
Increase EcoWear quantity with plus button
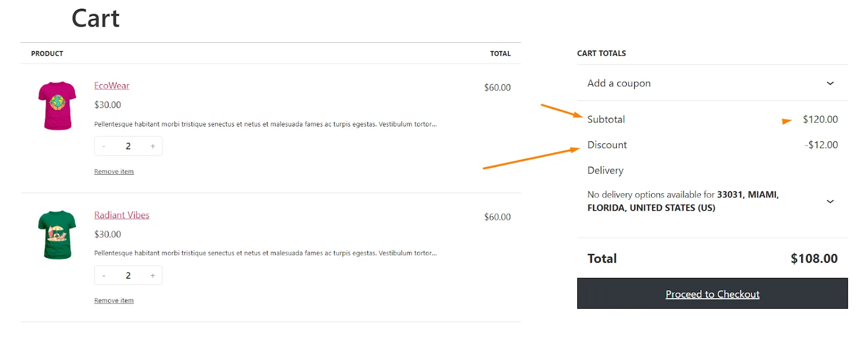coord(152,147)
